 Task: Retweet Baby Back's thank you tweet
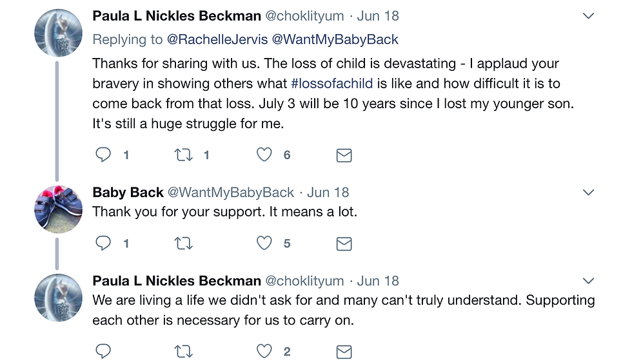click(x=184, y=243)
